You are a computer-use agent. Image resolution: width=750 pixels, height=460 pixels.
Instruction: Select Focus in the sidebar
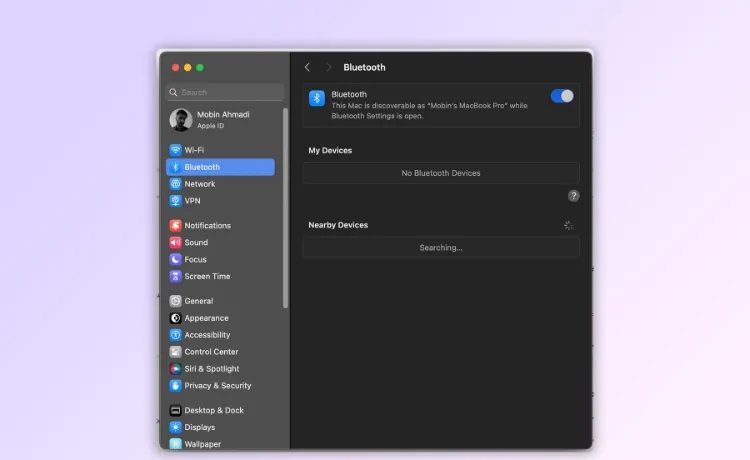(221, 259)
